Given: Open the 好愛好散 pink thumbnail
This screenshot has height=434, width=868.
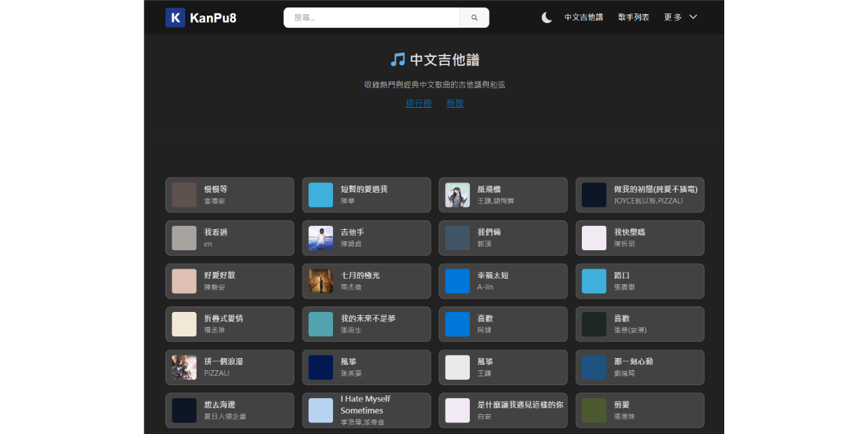Looking at the screenshot, I should point(184,281).
